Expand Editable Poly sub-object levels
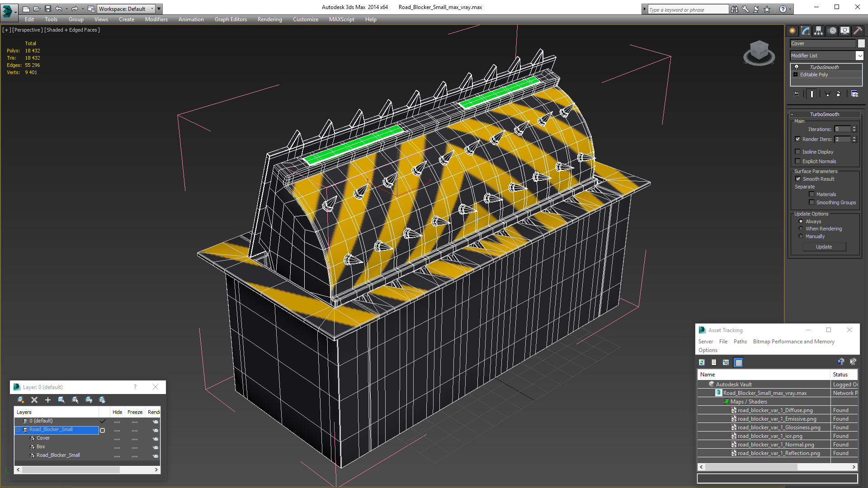This screenshot has height=488, width=868. tap(796, 75)
